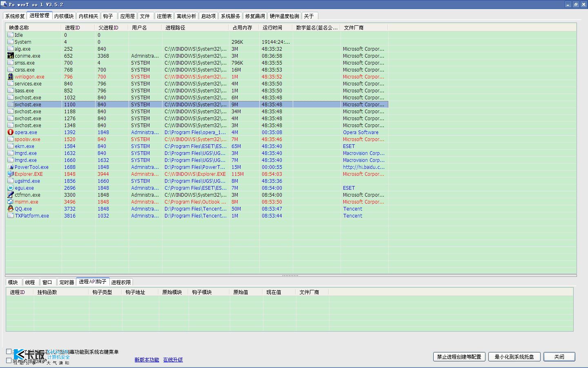Click the 65M memory value
This screenshot has width=588, height=368.
[236, 146]
